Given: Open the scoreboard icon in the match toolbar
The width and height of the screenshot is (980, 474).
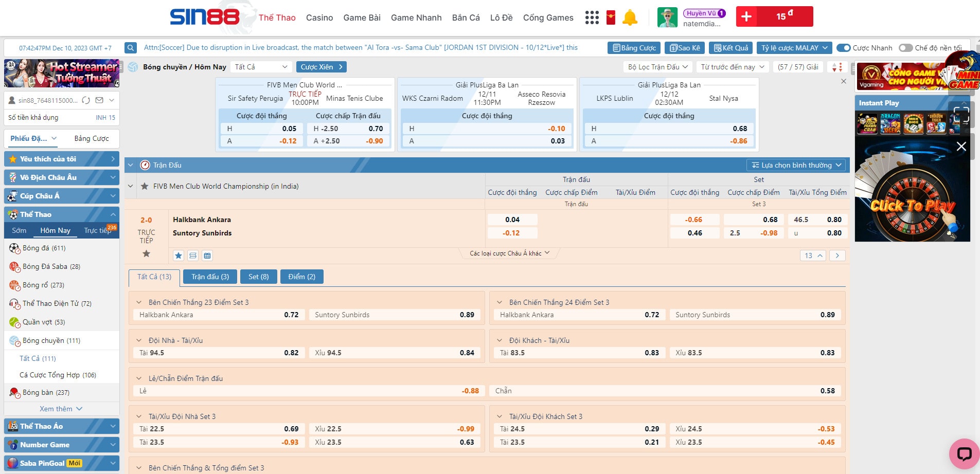Looking at the screenshot, I should [x=193, y=256].
